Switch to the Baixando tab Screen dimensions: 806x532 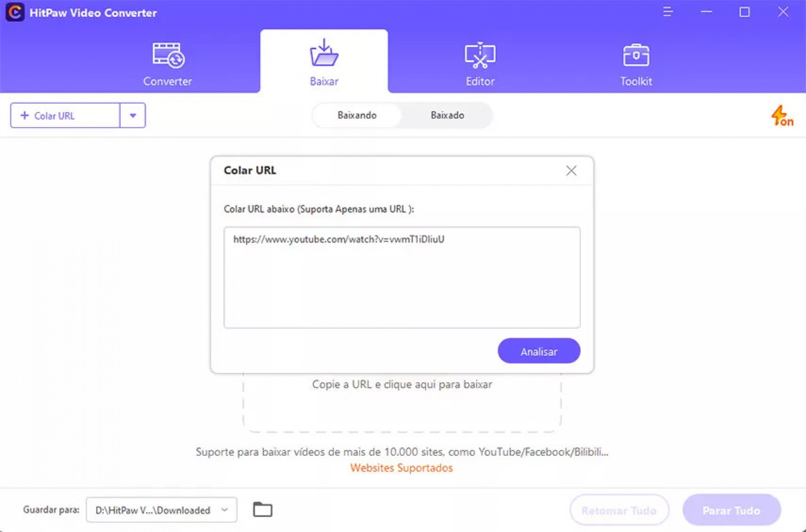pyautogui.click(x=357, y=115)
